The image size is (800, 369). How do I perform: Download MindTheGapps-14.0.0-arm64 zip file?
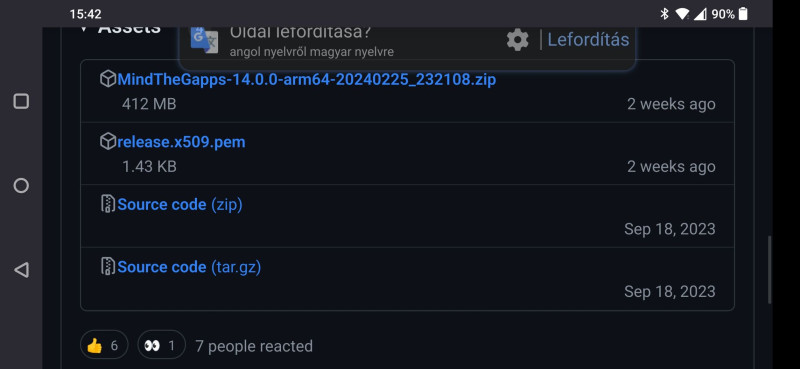pyautogui.click(x=306, y=80)
